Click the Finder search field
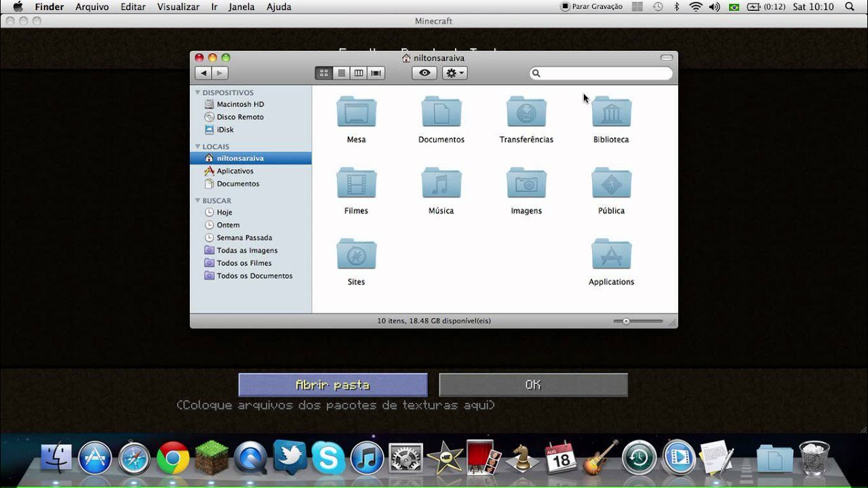 pyautogui.click(x=601, y=73)
